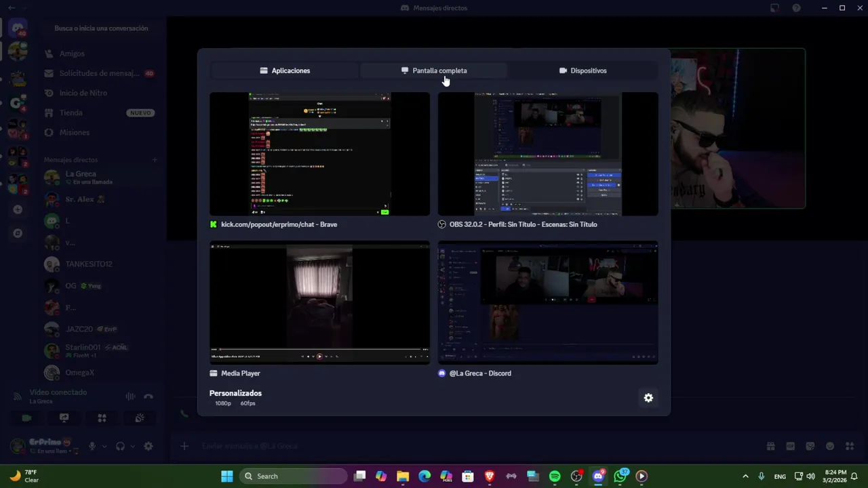The height and width of the screenshot is (488, 868).
Task: Select the @La Greca Discord window thumbnail
Action: [x=548, y=302]
